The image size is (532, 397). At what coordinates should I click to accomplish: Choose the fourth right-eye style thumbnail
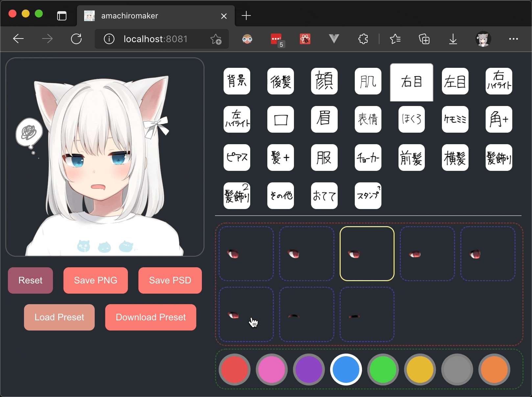pos(427,253)
